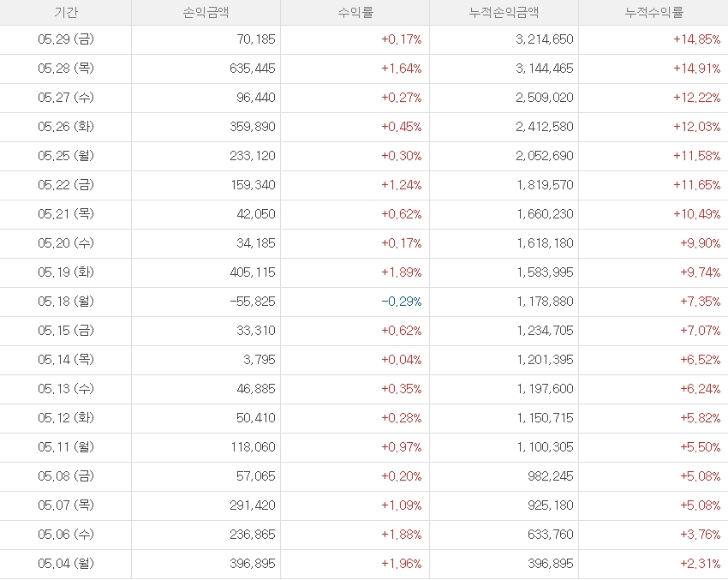Click the profit amount 3,795
728x580 pixels.
click(x=260, y=360)
